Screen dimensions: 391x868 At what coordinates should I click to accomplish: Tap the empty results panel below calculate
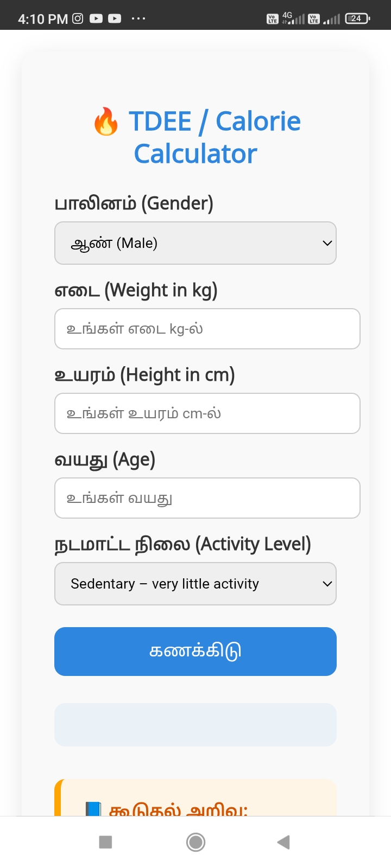coord(195,725)
